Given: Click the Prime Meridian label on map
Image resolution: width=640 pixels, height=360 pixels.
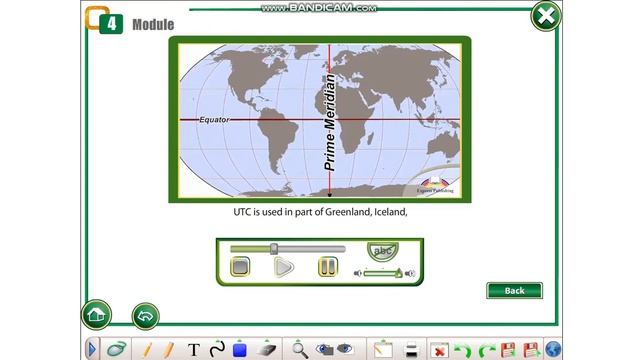Looking at the screenshot, I should pyautogui.click(x=329, y=122).
